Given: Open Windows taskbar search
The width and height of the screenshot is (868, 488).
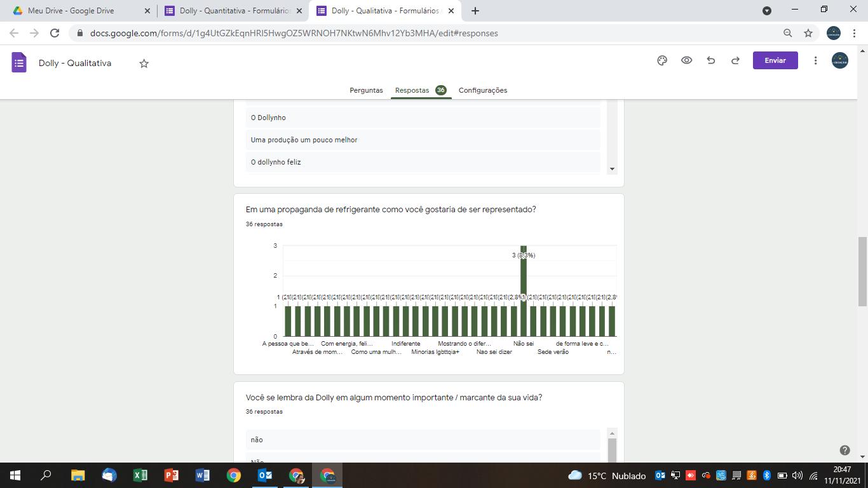Looking at the screenshot, I should pos(46,475).
